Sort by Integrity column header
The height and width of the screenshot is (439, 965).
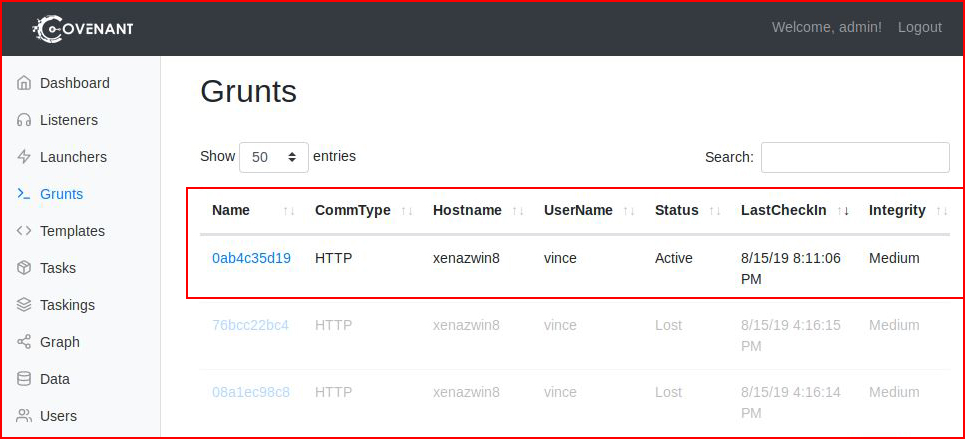point(897,210)
